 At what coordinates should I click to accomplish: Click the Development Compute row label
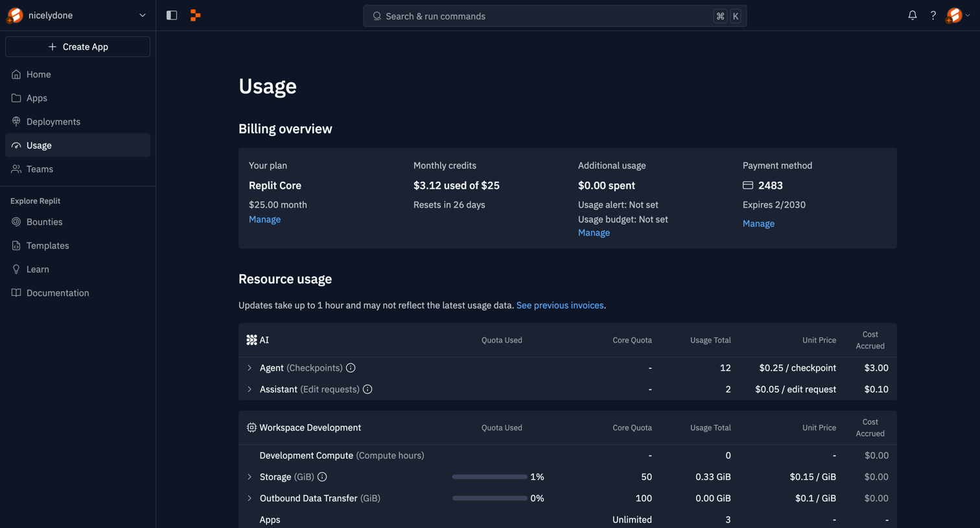point(342,455)
